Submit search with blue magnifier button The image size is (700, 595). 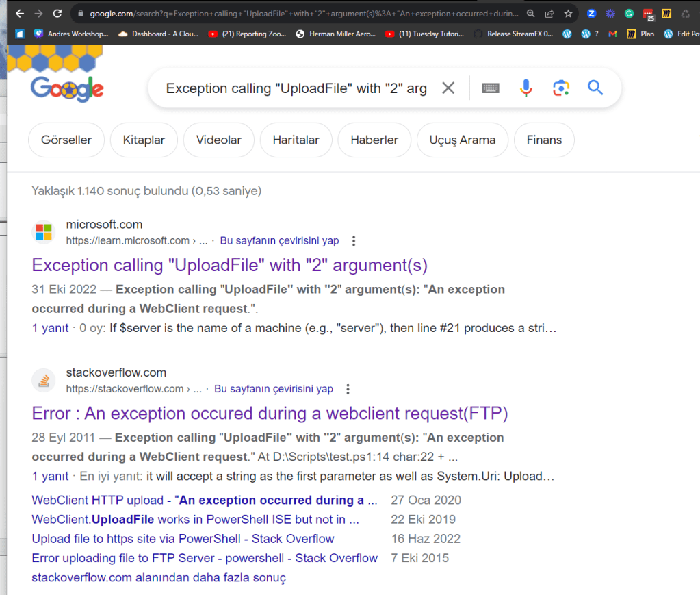(595, 88)
